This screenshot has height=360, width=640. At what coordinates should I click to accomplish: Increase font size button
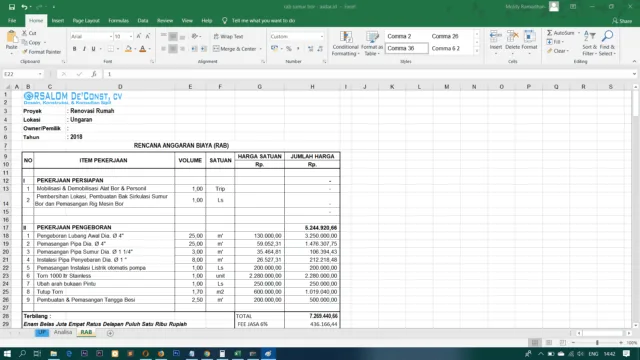(x=139, y=36)
